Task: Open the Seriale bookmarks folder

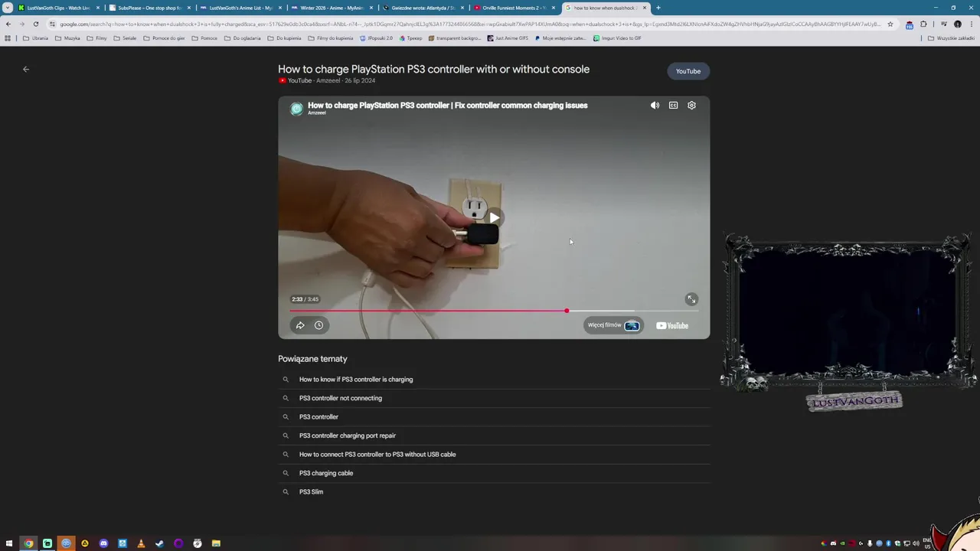Action: 125,38
